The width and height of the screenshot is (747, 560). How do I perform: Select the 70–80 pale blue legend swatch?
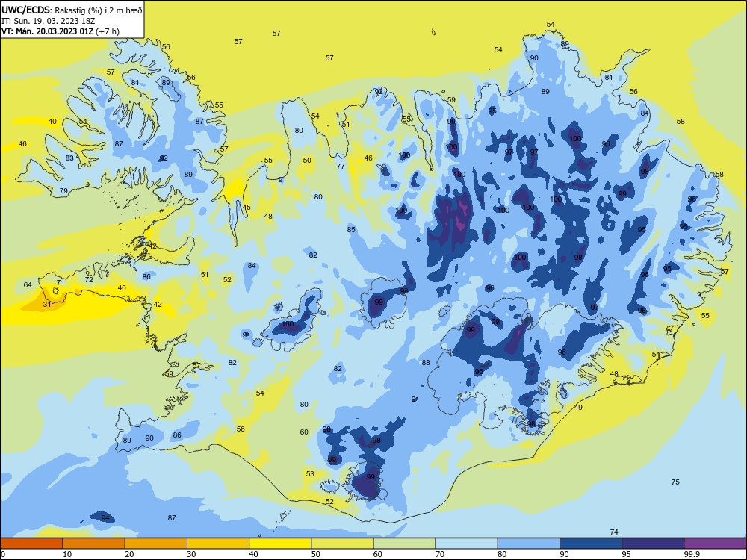(467, 544)
